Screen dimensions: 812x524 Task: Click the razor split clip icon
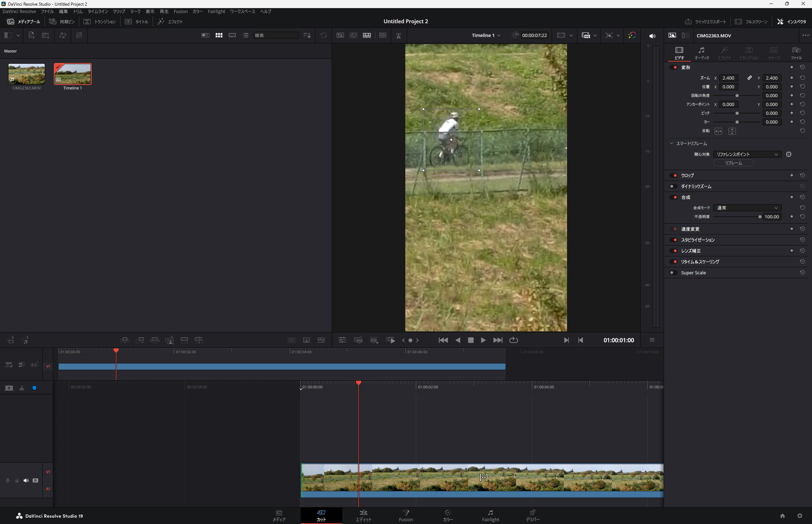pyautogui.click(x=22, y=388)
